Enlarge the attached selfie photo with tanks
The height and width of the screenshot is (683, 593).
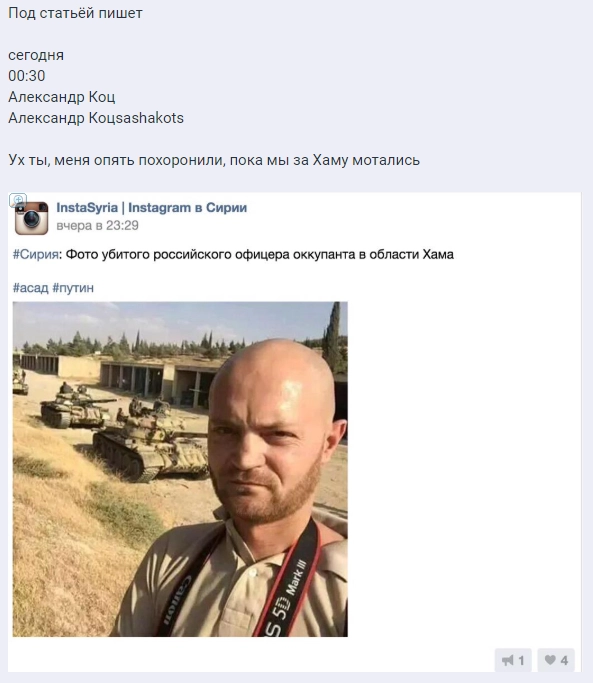pos(180,469)
